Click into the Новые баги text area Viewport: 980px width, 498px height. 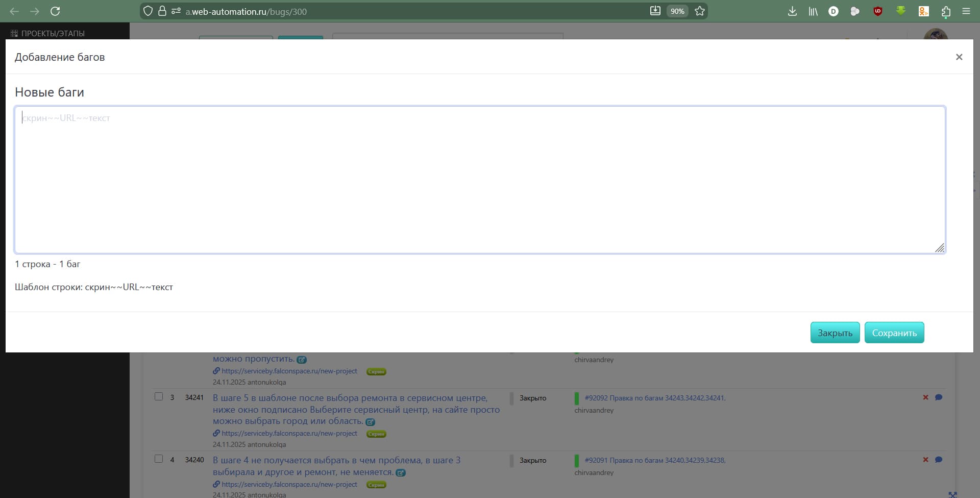480,180
